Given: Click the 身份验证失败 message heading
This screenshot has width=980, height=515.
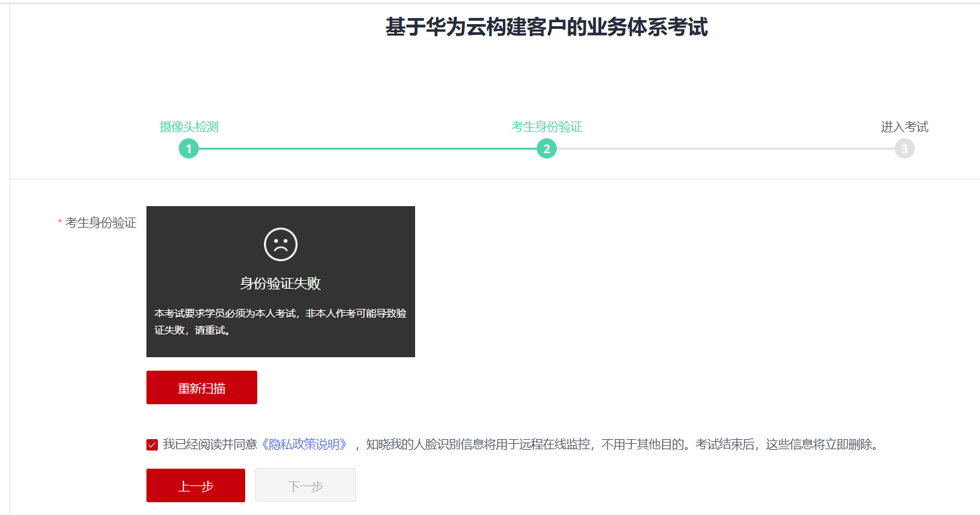Looking at the screenshot, I should tap(281, 283).
